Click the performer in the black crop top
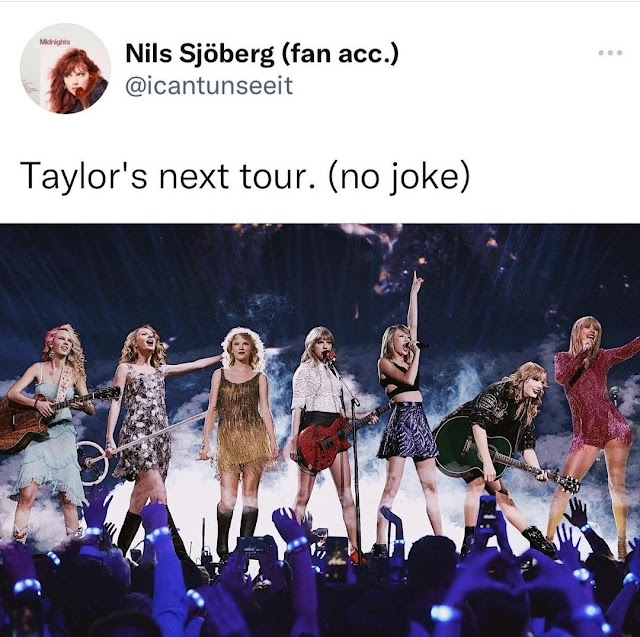640x637 pixels. coord(406,408)
